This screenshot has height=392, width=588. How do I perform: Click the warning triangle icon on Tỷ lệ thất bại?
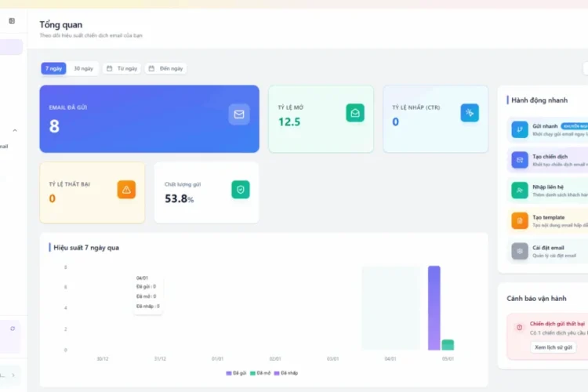click(126, 190)
